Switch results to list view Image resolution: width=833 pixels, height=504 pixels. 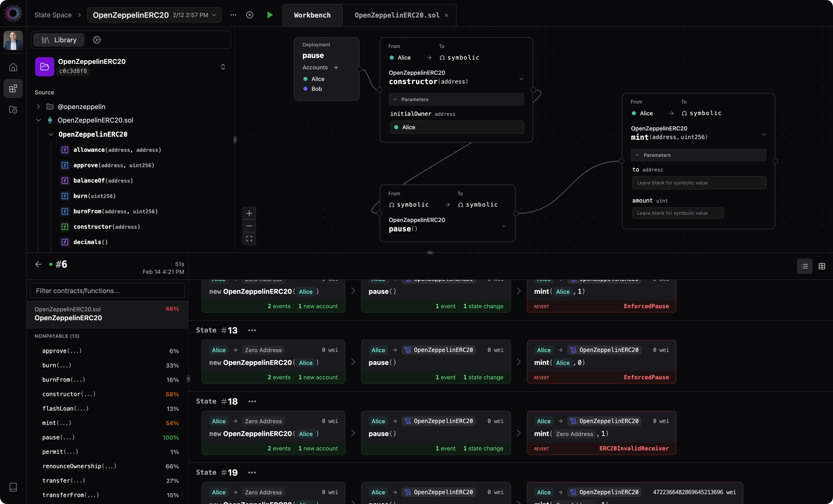[x=804, y=266]
